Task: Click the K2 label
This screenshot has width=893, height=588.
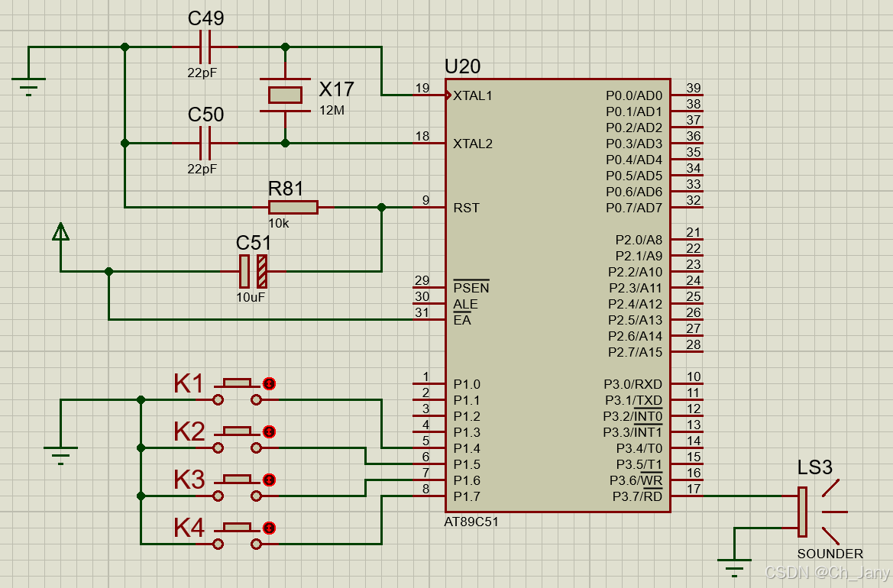Action: pos(189,431)
